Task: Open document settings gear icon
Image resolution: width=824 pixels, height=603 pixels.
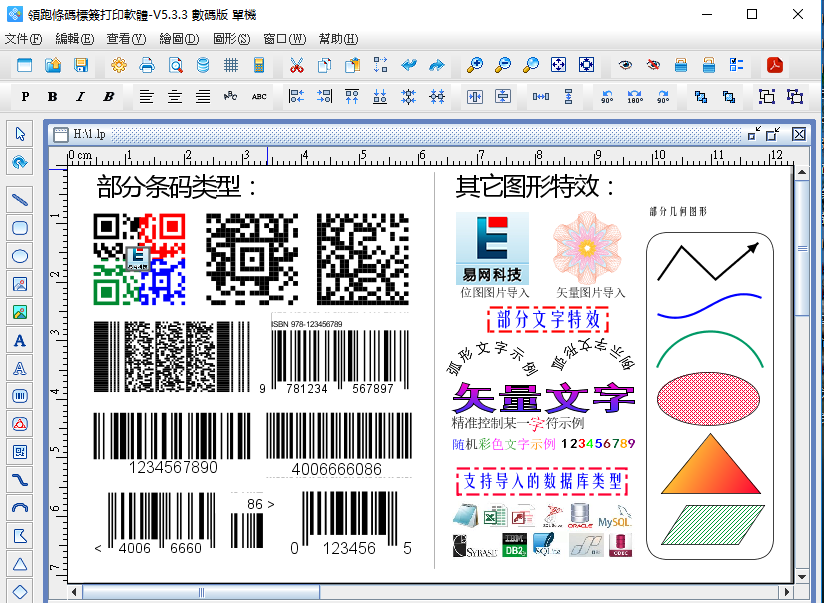Action: [119, 65]
